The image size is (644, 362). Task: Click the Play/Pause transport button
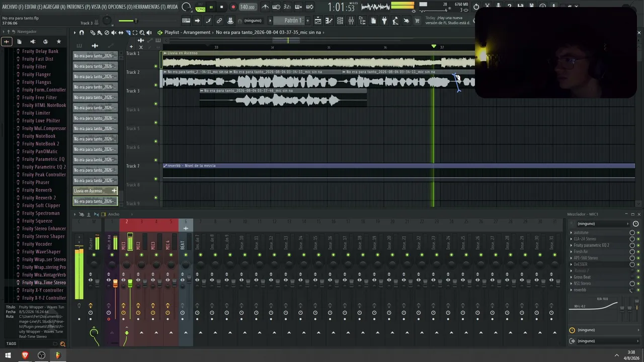(x=211, y=7)
